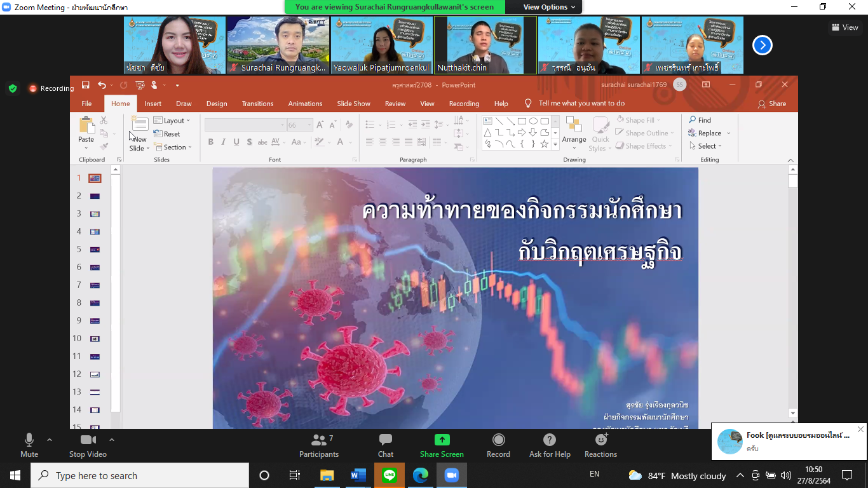The width and height of the screenshot is (868, 488).
Task: Select slide 2 thumbnail
Action: coord(95,196)
